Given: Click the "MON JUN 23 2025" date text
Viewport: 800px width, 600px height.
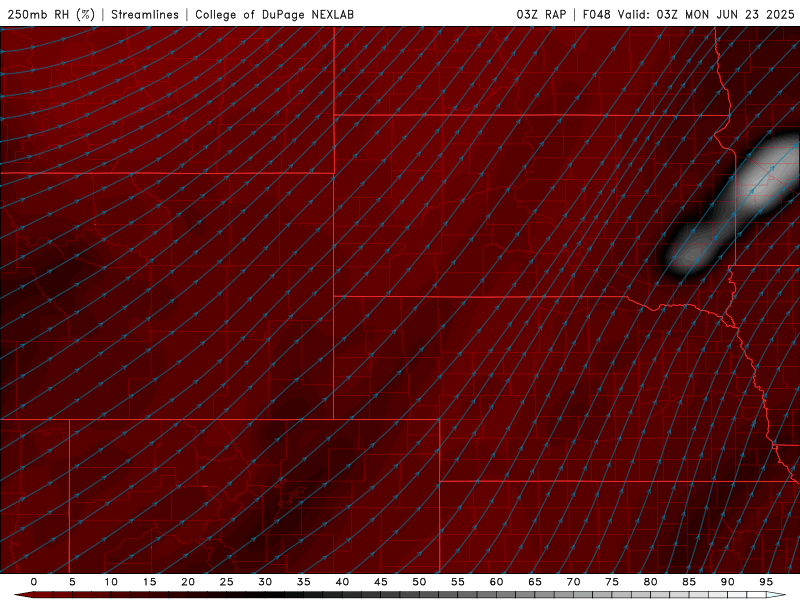Looking at the screenshot, I should point(740,15).
